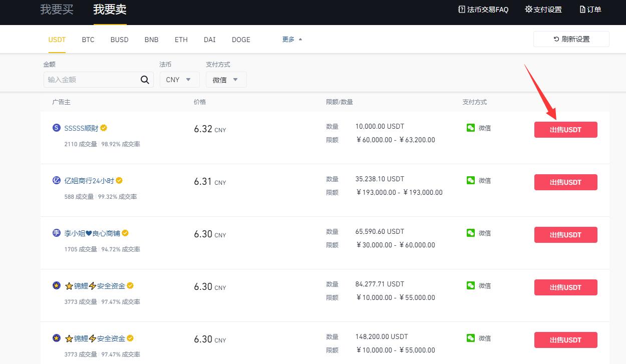Sell USDT to 李小姐 良心商铺 at 6.30
Image resolution: width=626 pixels, height=364 pixels.
pyautogui.click(x=565, y=235)
